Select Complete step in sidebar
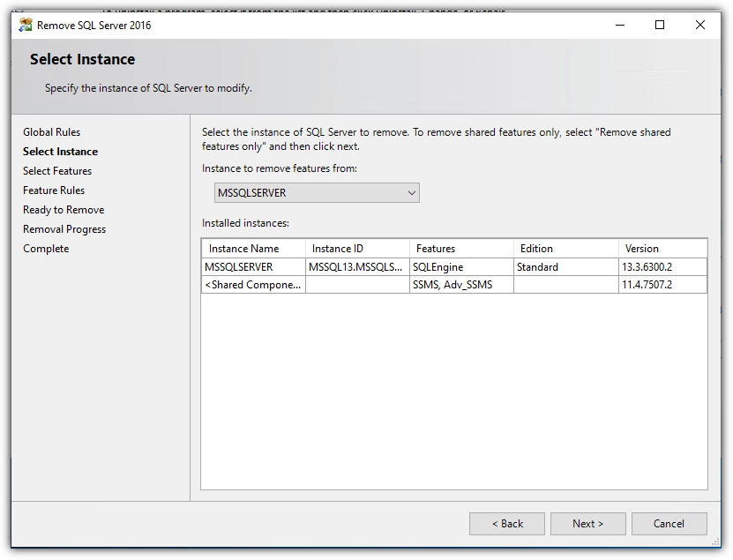 pyautogui.click(x=46, y=249)
